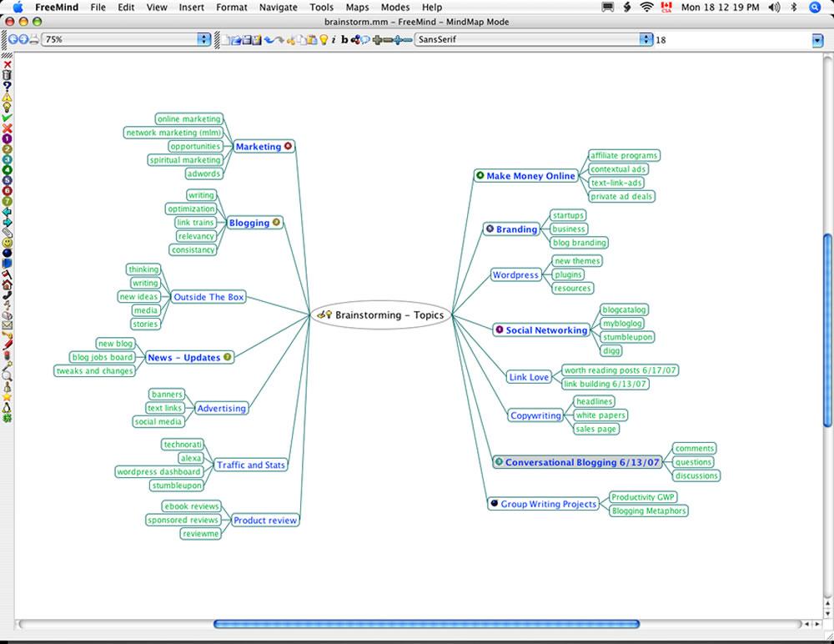Image resolution: width=834 pixels, height=644 pixels.
Task: Open the SansSerif font dropdown
Action: (534, 39)
